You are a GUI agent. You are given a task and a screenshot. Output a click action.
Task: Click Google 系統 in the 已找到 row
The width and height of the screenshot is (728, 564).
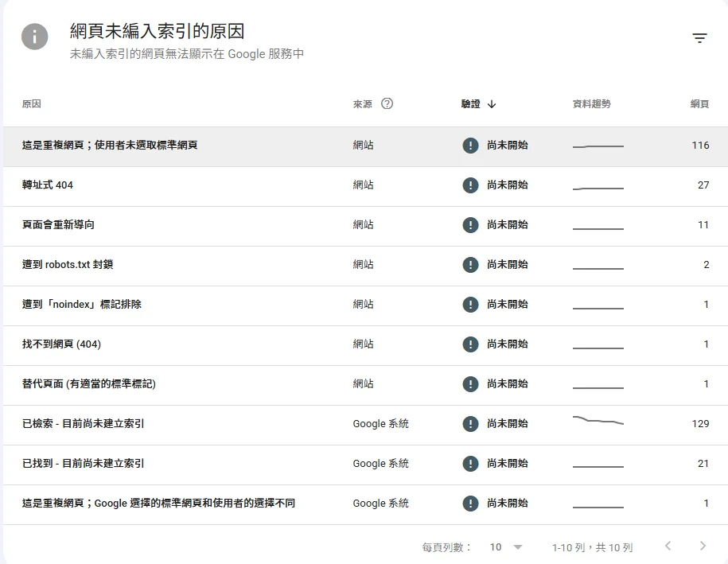[x=381, y=463]
